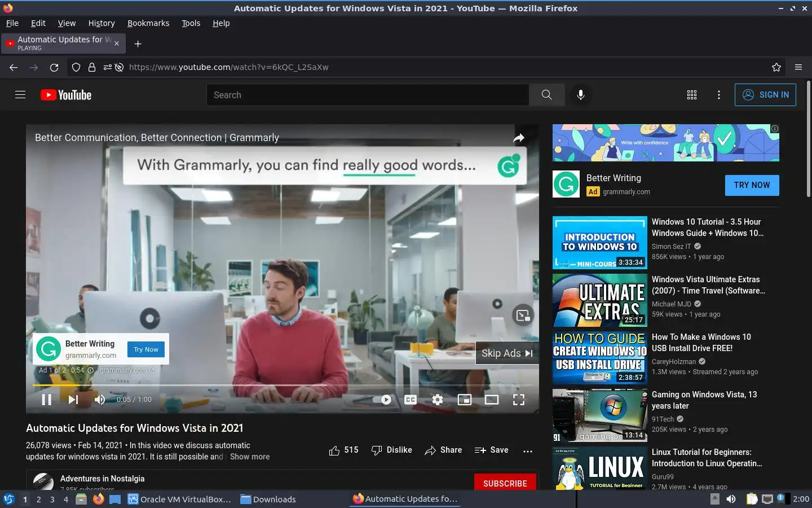Click the SIGN IN button

pos(765,95)
